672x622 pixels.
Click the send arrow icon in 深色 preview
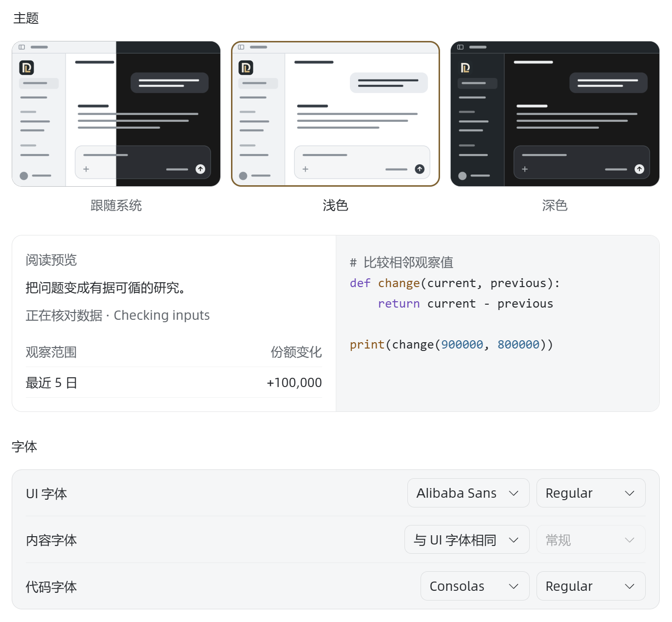tap(639, 169)
